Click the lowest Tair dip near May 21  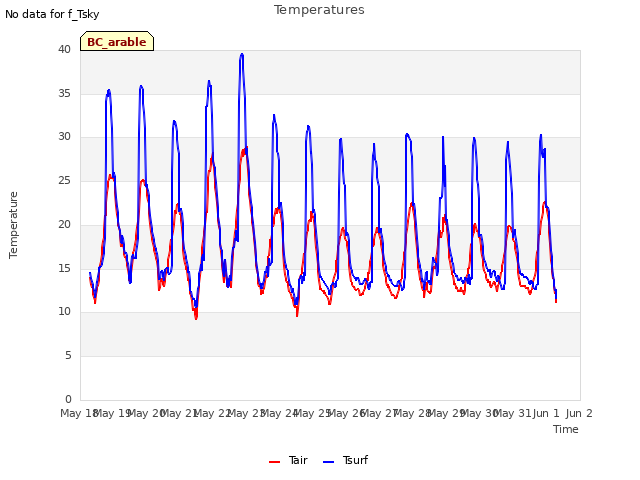[196, 318]
